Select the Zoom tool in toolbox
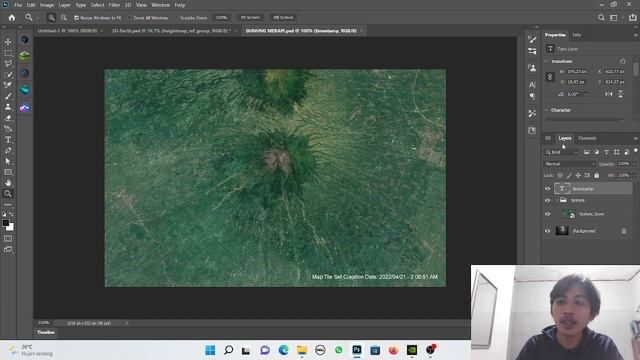640x360 pixels. coord(8,194)
